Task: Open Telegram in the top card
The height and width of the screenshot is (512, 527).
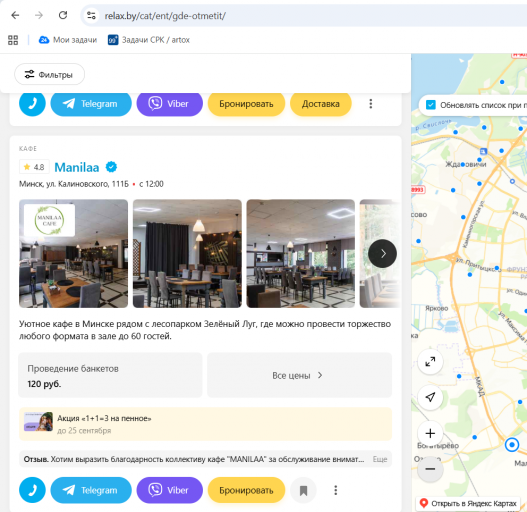Action: pos(91,104)
